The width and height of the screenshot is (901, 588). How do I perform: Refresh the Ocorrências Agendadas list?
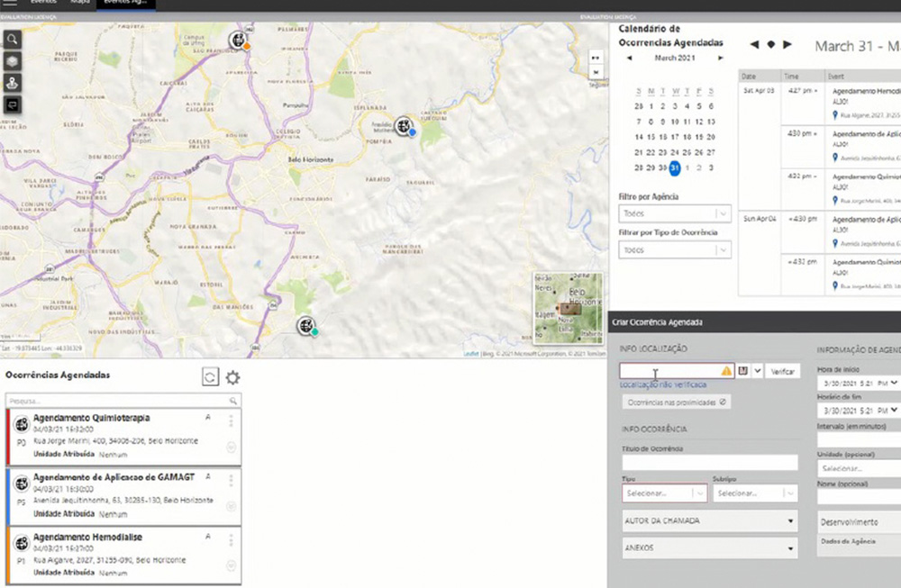pos(209,378)
